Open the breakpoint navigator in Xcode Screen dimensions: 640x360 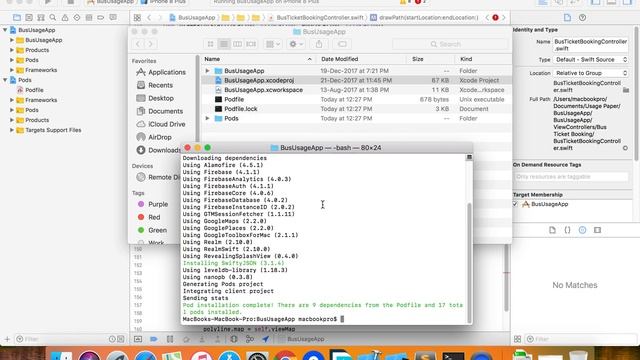pos(100,18)
